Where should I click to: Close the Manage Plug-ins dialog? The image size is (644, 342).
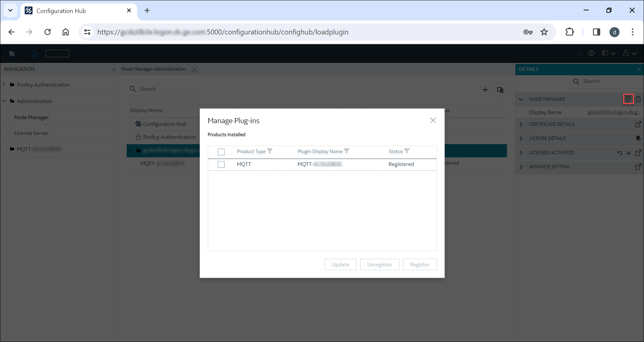(x=433, y=120)
